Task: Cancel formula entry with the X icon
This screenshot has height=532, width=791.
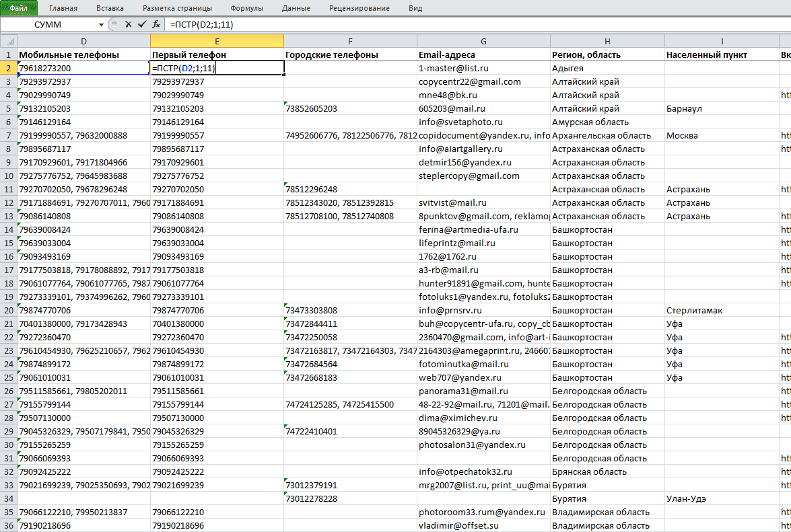Action: (128, 24)
